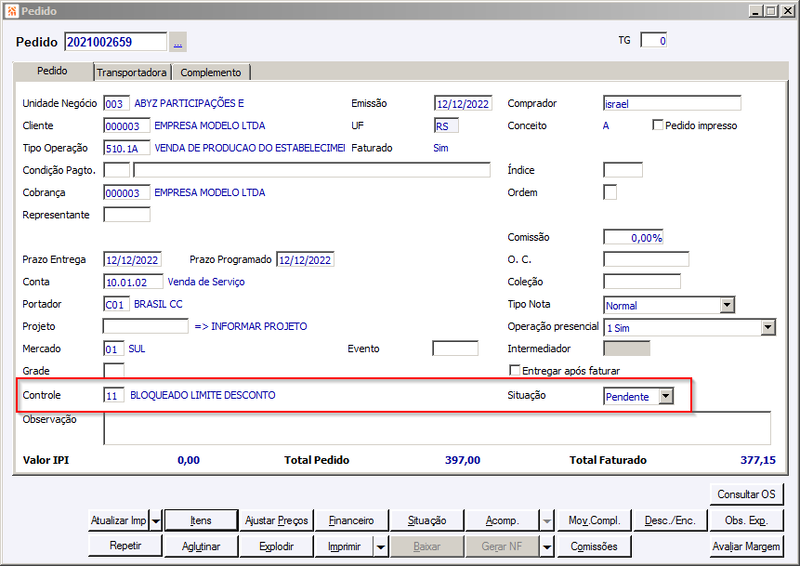Click the Ajustar Preços button
This screenshot has width=800, height=566.
277,521
